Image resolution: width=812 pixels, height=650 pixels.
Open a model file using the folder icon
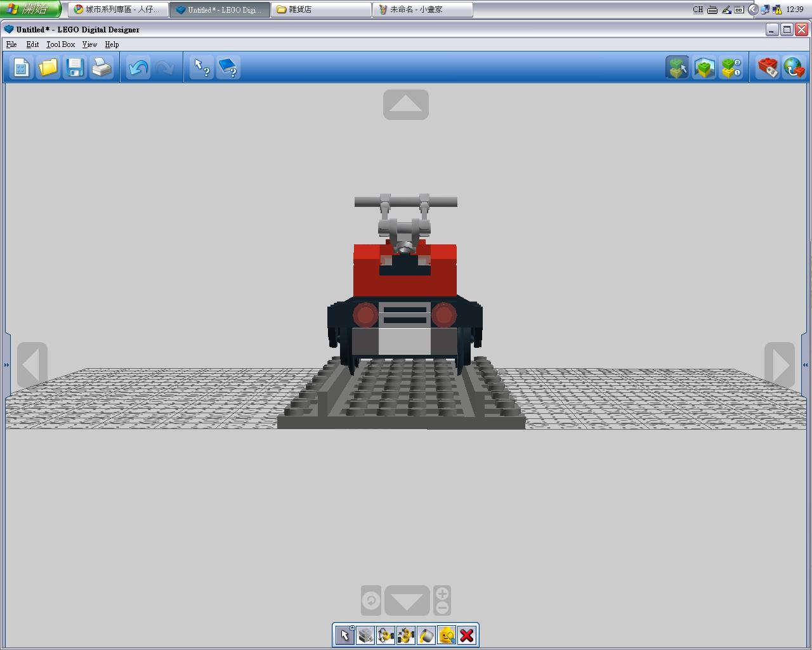pyautogui.click(x=48, y=67)
